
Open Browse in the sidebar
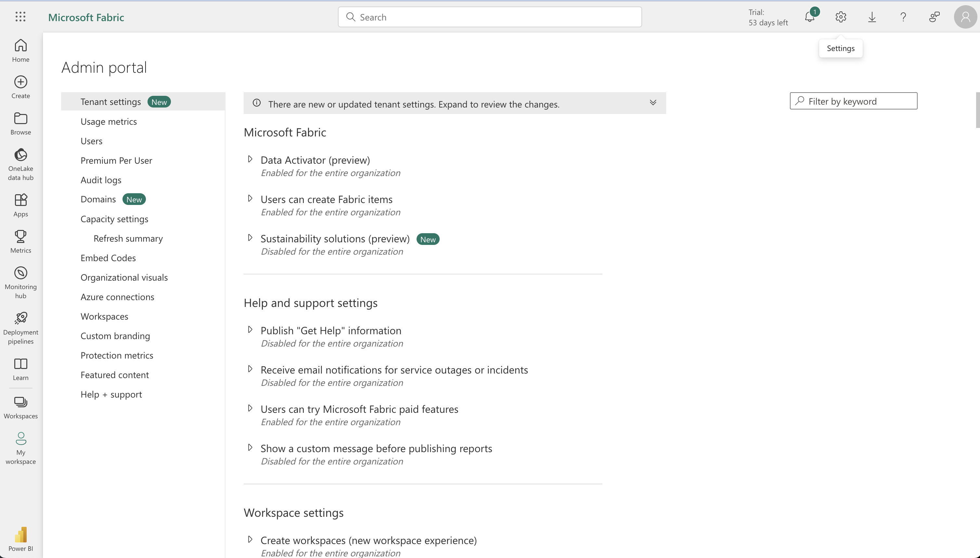click(21, 123)
